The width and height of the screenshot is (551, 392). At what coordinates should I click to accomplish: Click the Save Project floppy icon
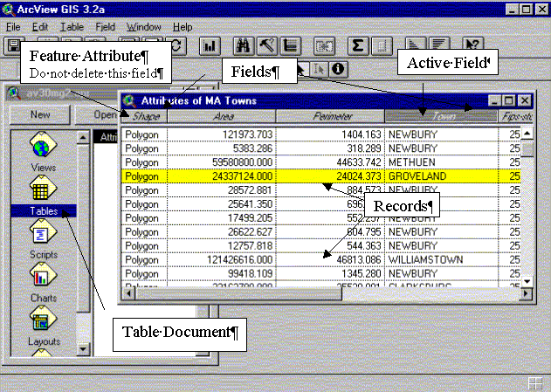(x=14, y=46)
